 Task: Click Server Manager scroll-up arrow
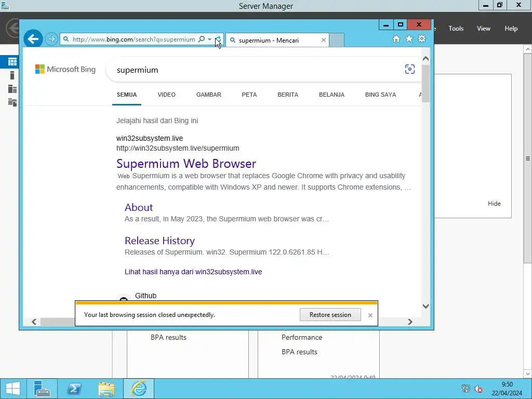coord(528,49)
